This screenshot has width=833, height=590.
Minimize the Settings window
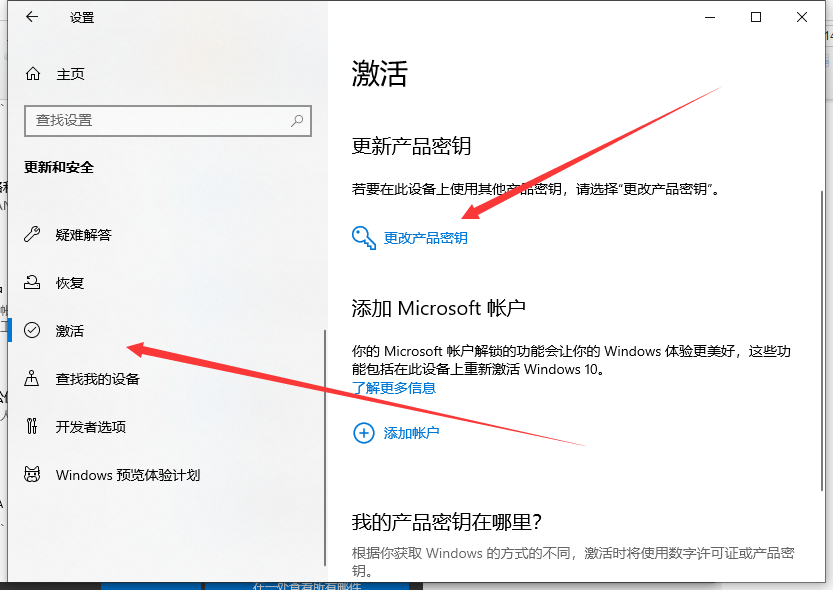pos(710,17)
